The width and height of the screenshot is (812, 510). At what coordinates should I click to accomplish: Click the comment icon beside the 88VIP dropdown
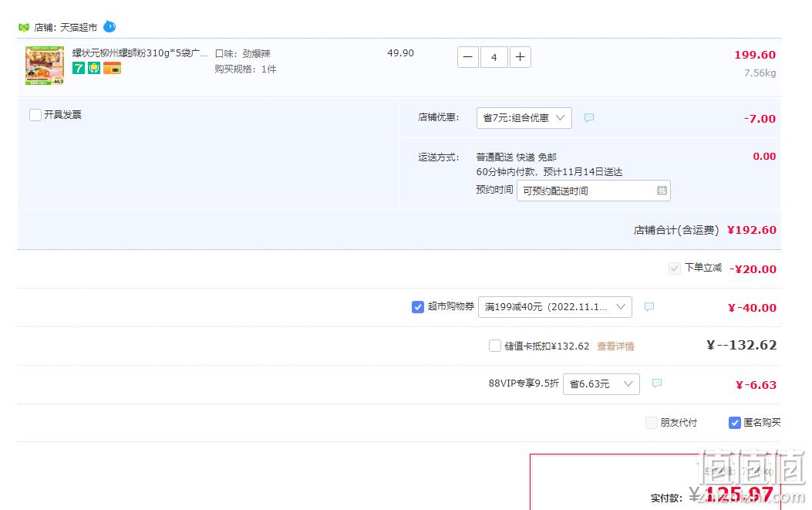(657, 383)
